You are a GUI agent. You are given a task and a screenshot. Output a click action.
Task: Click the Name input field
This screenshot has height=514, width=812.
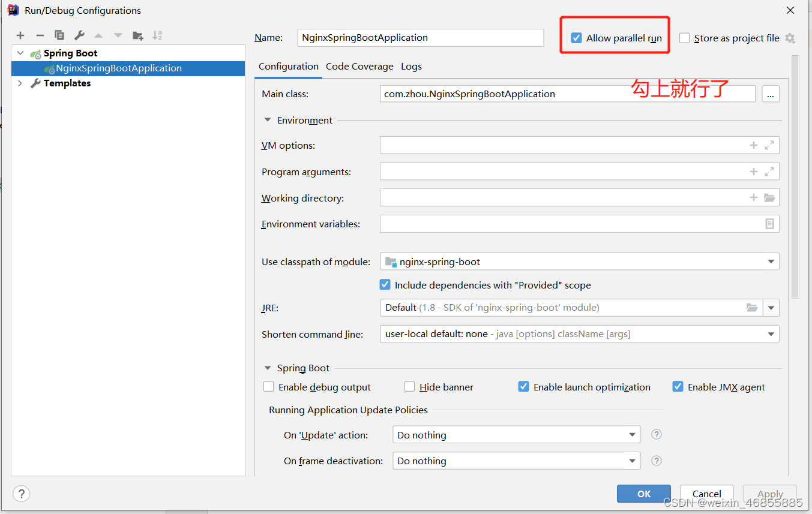point(421,37)
